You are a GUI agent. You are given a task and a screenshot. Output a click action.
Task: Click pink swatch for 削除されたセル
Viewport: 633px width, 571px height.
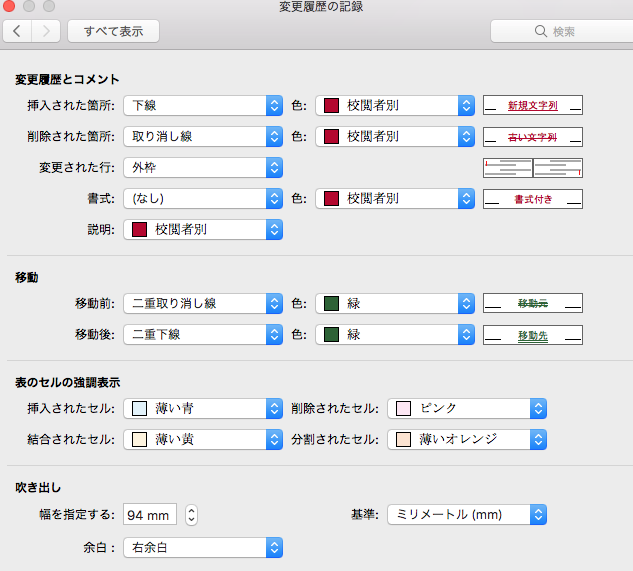pos(403,409)
